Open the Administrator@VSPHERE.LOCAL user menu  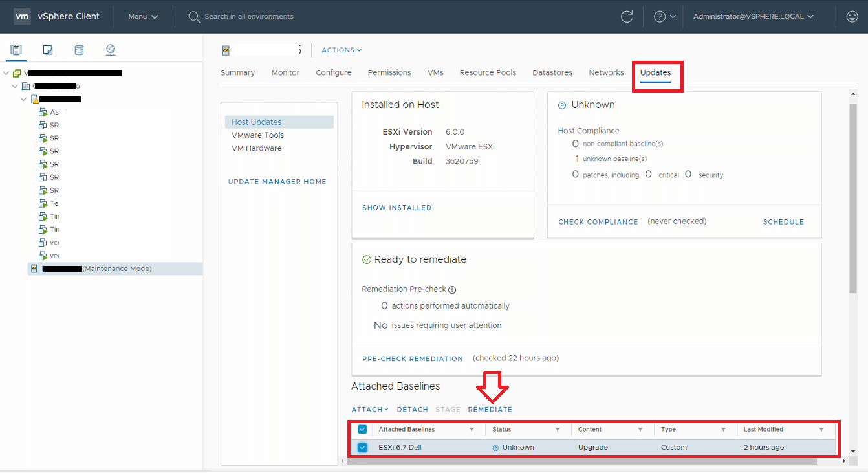tap(754, 17)
